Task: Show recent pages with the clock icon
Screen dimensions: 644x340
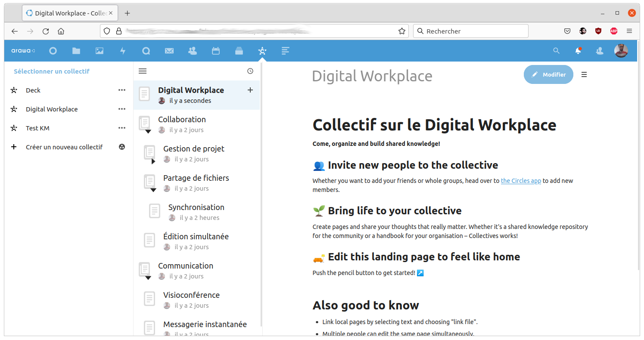Action: click(250, 71)
